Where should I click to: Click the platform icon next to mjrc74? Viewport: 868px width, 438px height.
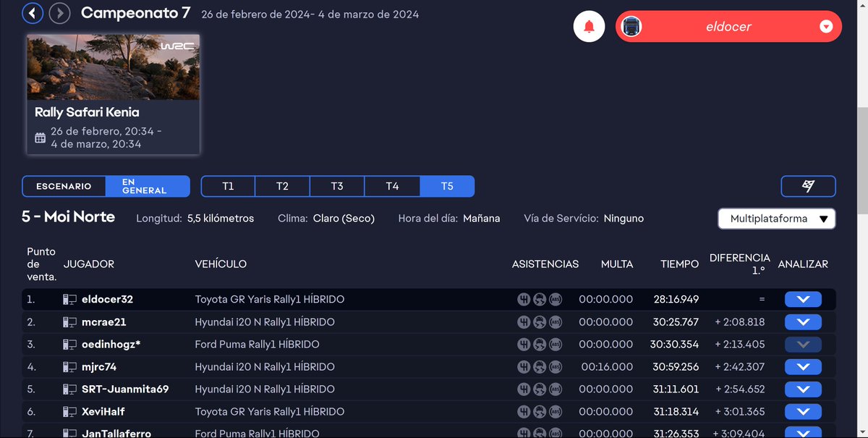pyautogui.click(x=69, y=366)
